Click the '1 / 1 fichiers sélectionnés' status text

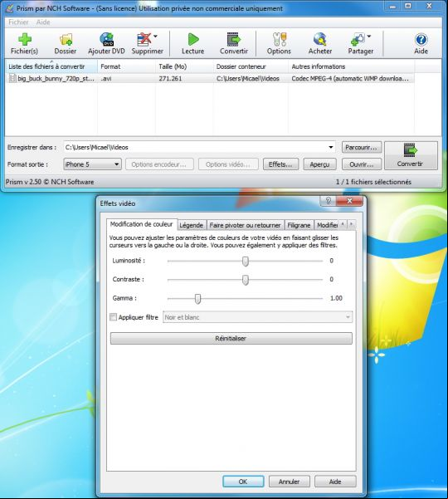[x=373, y=182]
